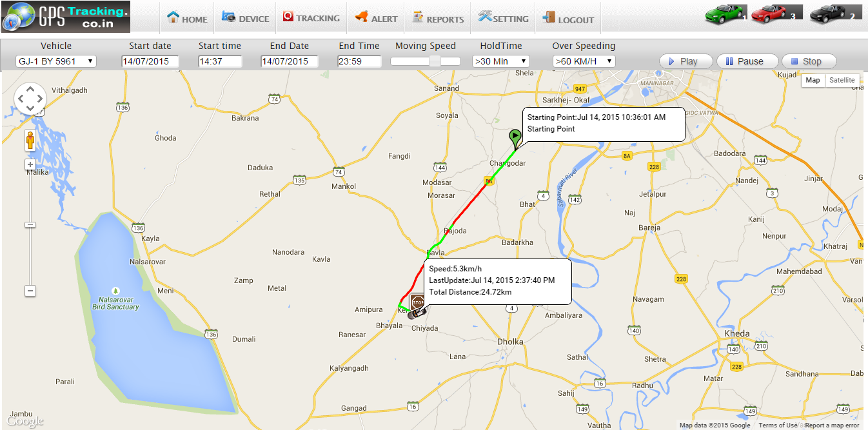The width and height of the screenshot is (868, 430).
Task: Open the Home menu
Action: [x=187, y=18]
